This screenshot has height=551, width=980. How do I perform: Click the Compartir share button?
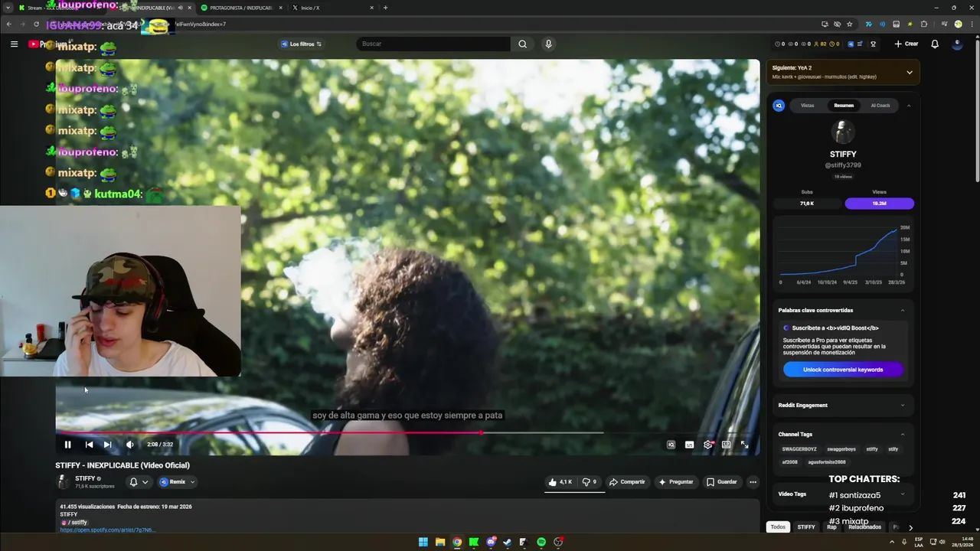pos(627,482)
